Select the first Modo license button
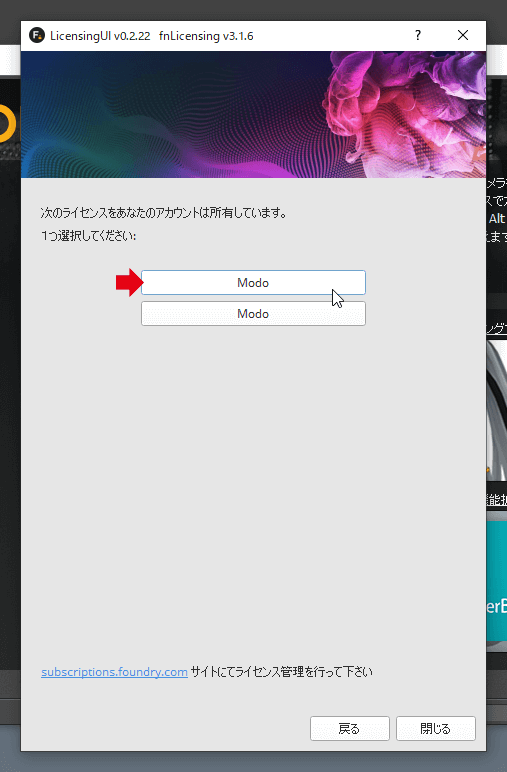Image resolution: width=507 pixels, height=772 pixels. (x=253, y=283)
